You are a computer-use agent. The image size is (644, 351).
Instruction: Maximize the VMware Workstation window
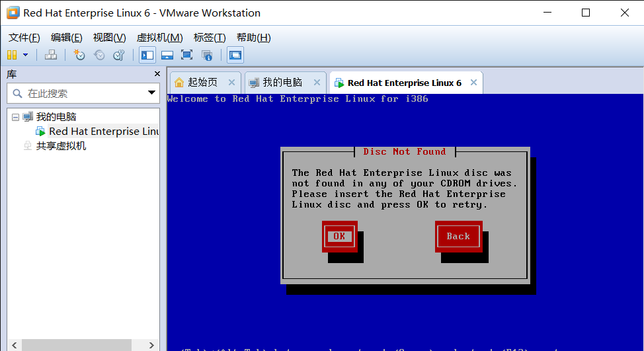coord(586,13)
